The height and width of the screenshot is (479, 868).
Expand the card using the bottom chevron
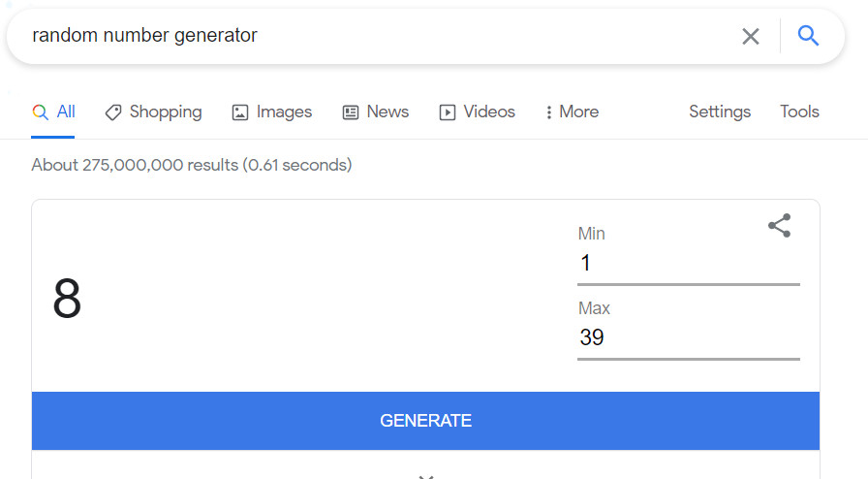425,476
